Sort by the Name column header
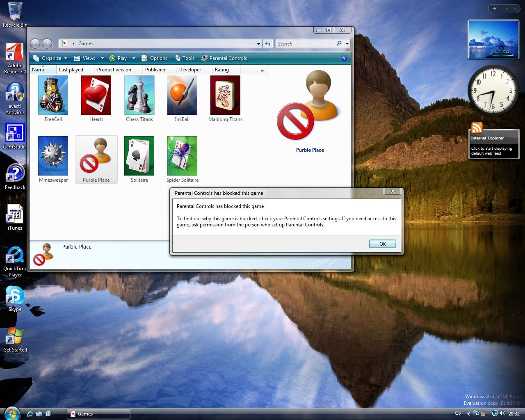This screenshot has height=420, width=525. 43,70
